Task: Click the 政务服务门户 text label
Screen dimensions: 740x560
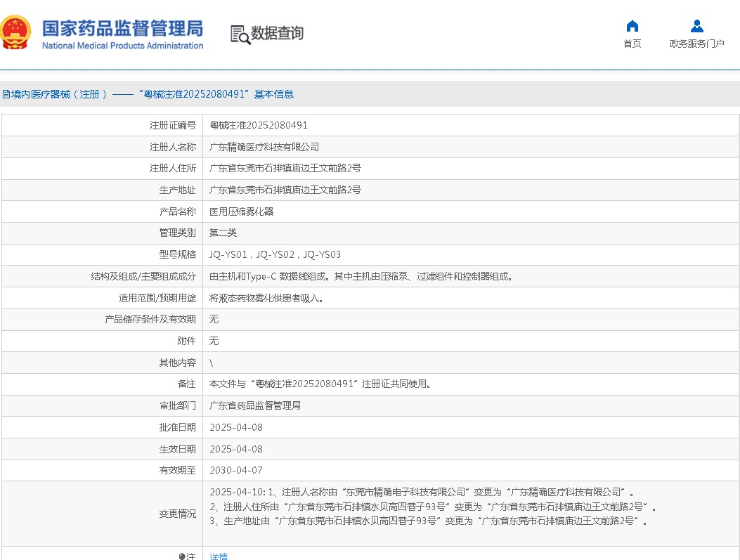Action: (696, 42)
